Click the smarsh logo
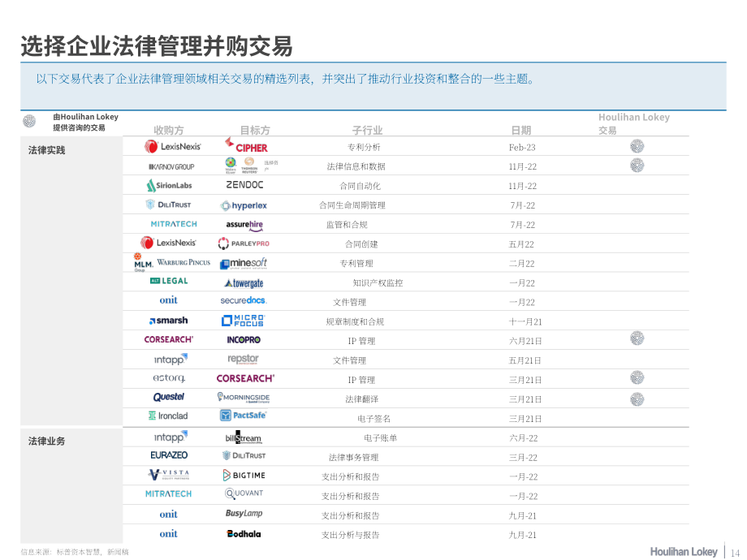This screenshot has width=747, height=560. [x=168, y=321]
